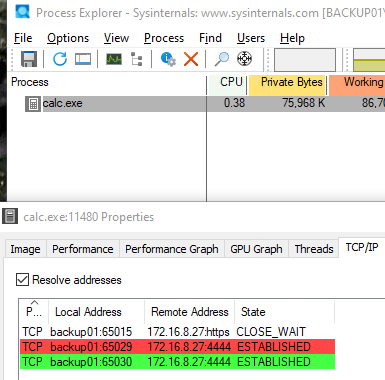Click remote address 172.16.8.27:https

pos(188,332)
